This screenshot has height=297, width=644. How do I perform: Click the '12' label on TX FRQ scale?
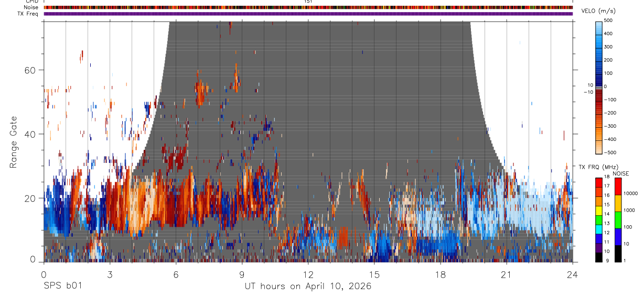pyautogui.click(x=607, y=232)
